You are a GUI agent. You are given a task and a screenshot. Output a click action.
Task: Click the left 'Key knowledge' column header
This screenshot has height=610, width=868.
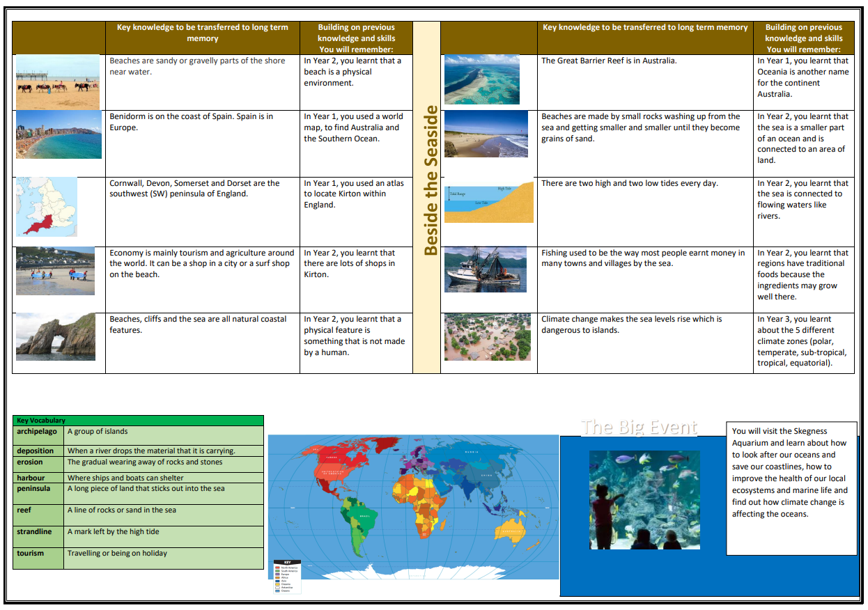202,33
